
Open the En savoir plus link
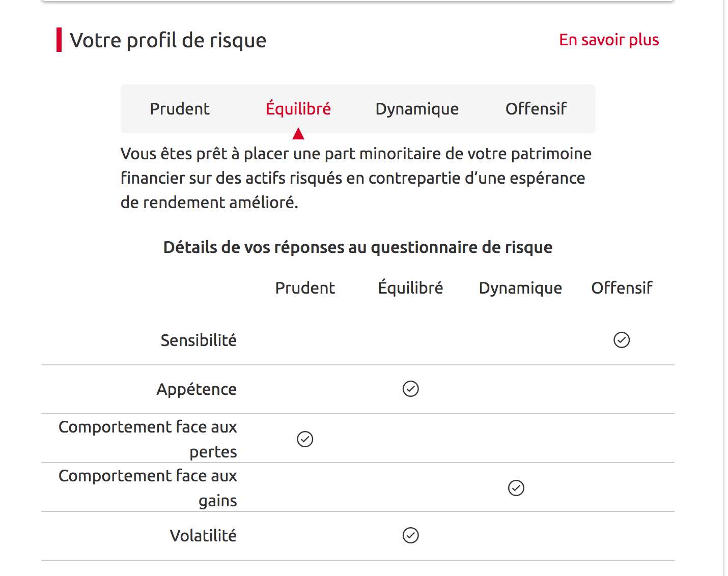point(609,40)
